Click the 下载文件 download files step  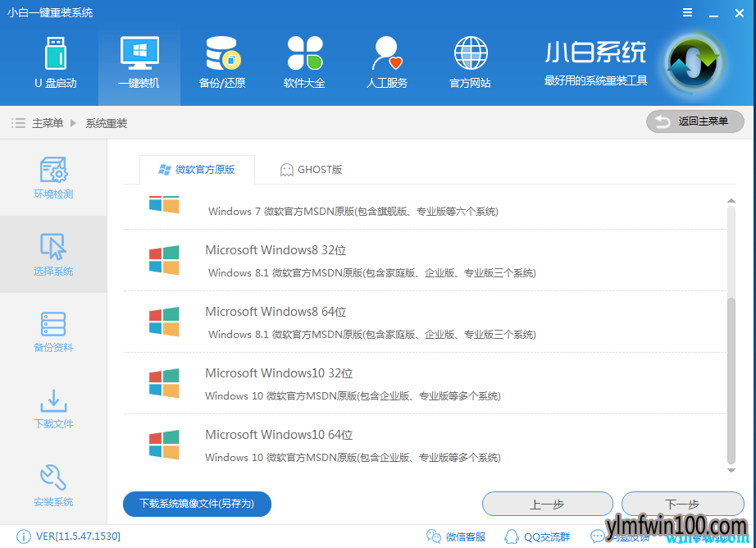(x=53, y=409)
